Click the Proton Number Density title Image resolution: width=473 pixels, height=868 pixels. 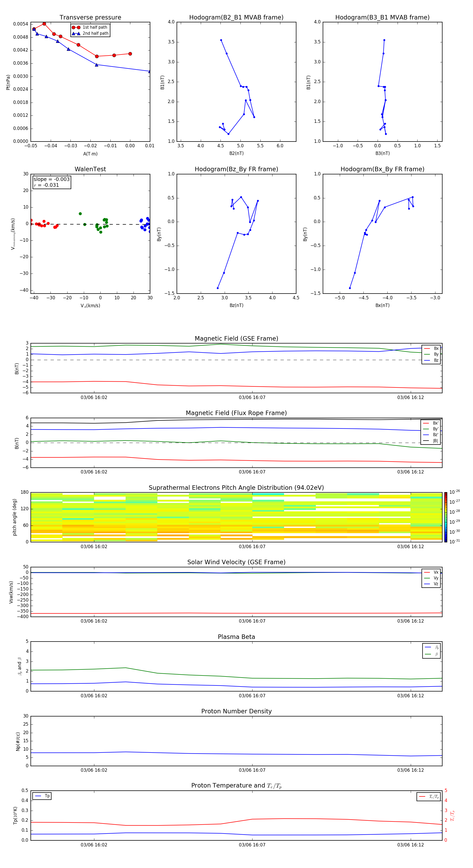[x=236, y=712]
